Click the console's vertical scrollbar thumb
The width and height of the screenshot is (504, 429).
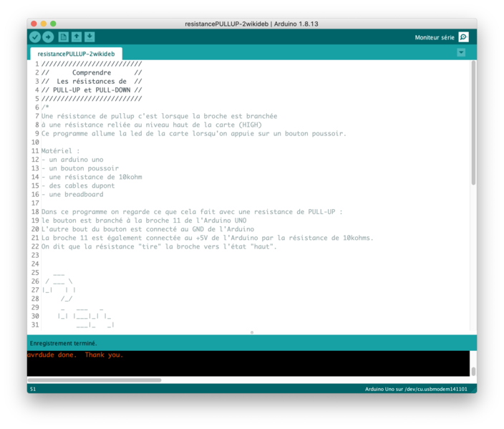click(473, 371)
